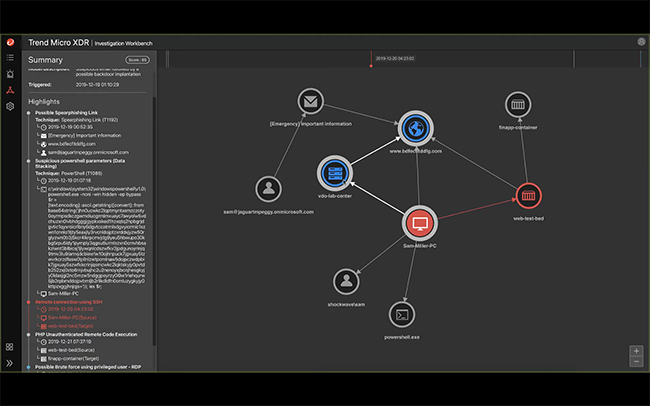The height and width of the screenshot is (406, 650).
Task: Select Possible Spearphishing Link highlight
Action: [66, 113]
